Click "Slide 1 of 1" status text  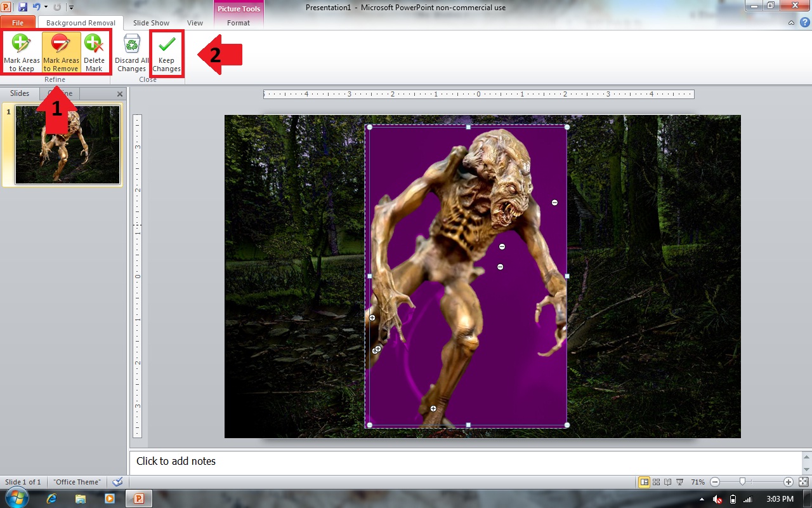click(23, 482)
